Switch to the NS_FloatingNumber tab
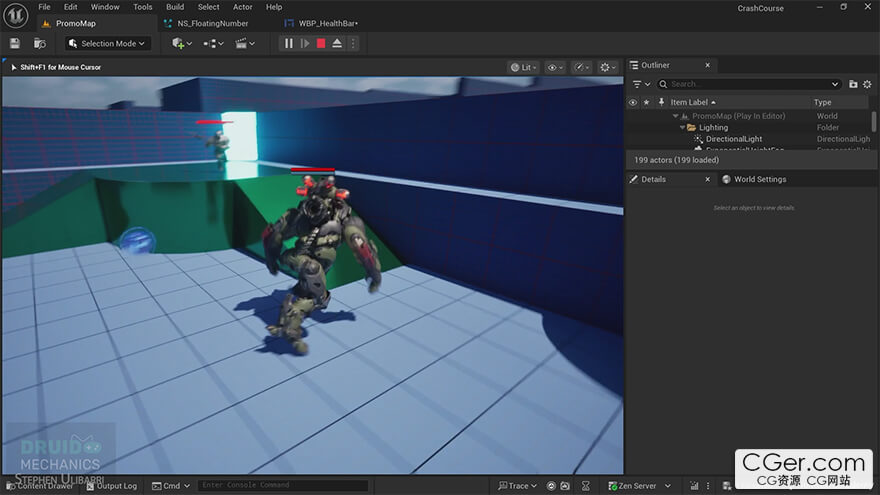The height and width of the screenshot is (495, 880). [x=213, y=23]
